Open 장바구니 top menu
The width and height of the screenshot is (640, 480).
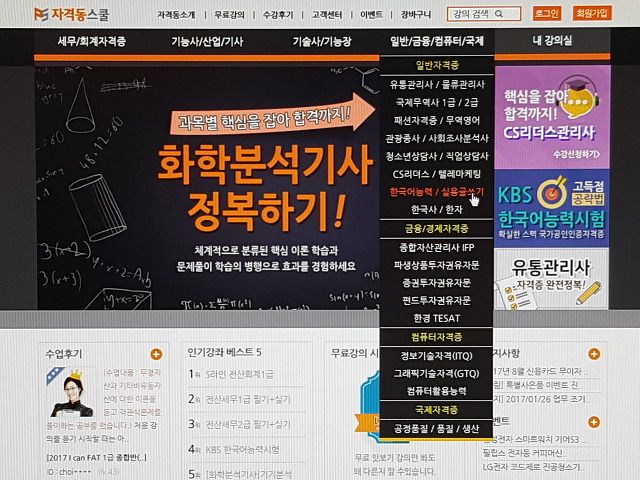(x=416, y=15)
